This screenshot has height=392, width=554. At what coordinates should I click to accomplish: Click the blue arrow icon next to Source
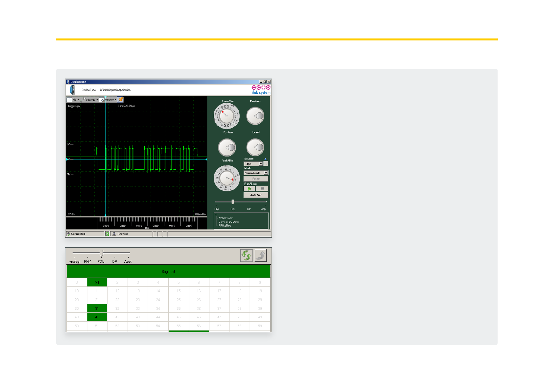(265, 159)
